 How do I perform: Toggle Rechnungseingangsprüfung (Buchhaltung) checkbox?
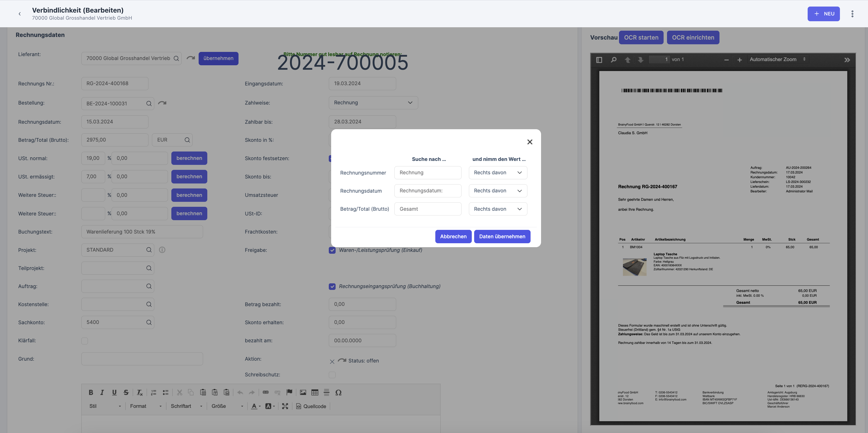[332, 286]
